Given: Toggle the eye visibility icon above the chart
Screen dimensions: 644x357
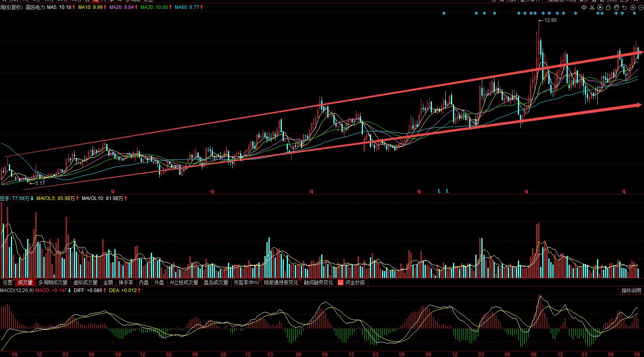Looking at the screenshot, I should pos(584,7).
